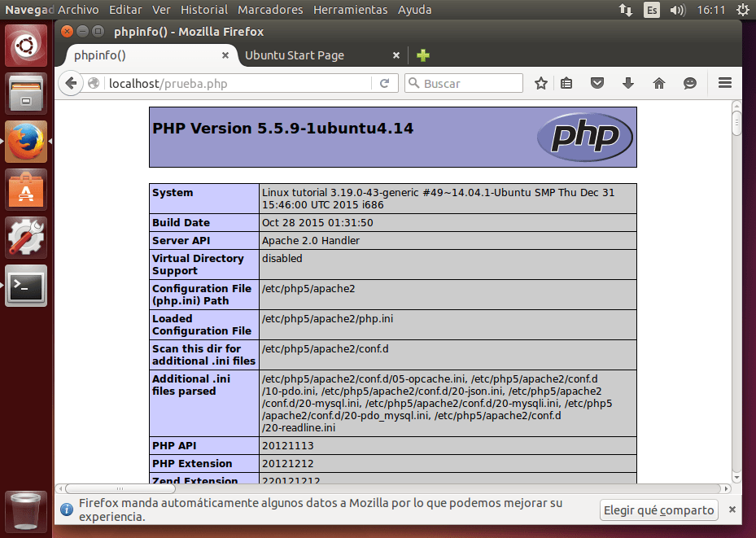Click the /etc/php5/apache2/php.ini value

coord(327,319)
